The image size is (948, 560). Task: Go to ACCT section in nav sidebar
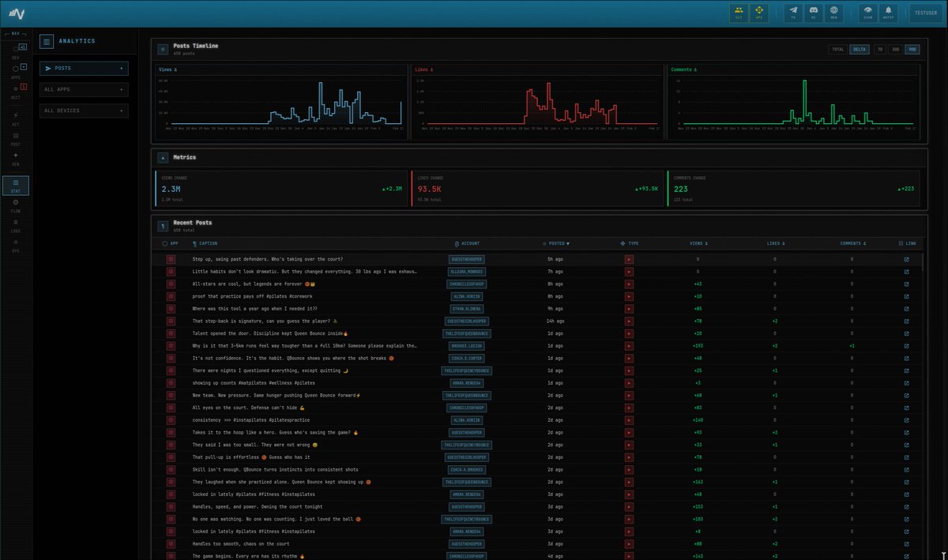16,90
